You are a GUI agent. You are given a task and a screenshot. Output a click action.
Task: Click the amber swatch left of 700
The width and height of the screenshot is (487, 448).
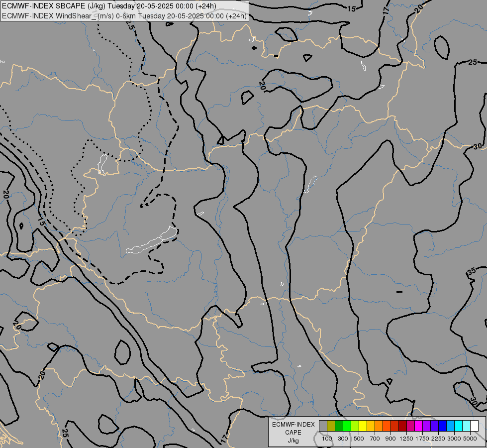(371, 426)
